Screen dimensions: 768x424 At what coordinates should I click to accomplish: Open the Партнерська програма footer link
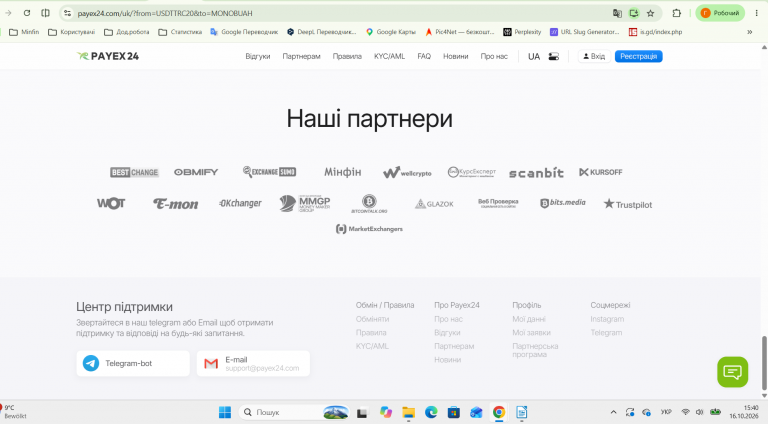click(535, 350)
